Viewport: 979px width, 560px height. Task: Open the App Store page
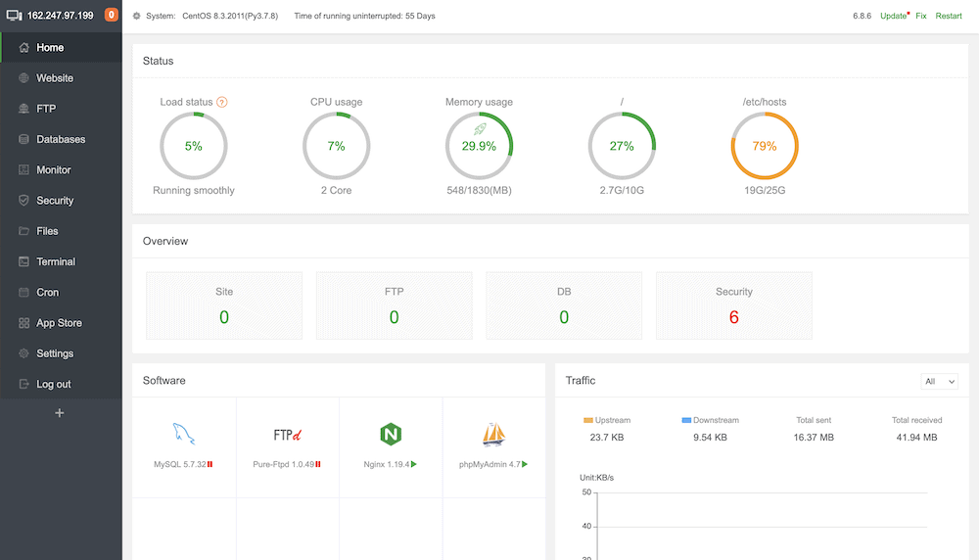tap(59, 323)
